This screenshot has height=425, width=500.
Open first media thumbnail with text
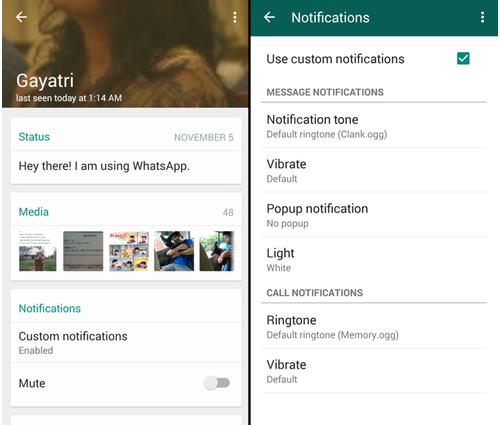37,251
